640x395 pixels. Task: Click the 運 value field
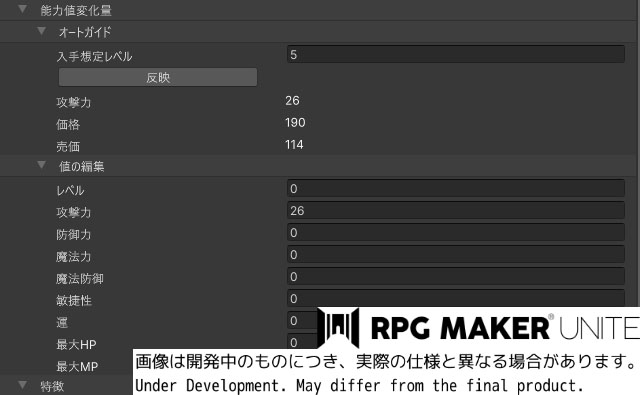tap(302, 321)
